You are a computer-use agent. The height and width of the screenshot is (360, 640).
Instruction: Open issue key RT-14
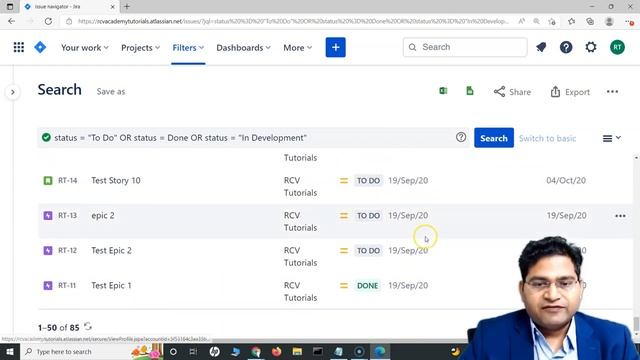[x=67, y=180]
